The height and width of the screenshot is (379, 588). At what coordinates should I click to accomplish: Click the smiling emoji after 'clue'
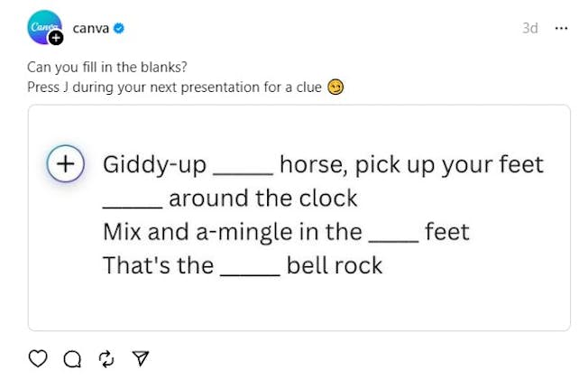[335, 88]
